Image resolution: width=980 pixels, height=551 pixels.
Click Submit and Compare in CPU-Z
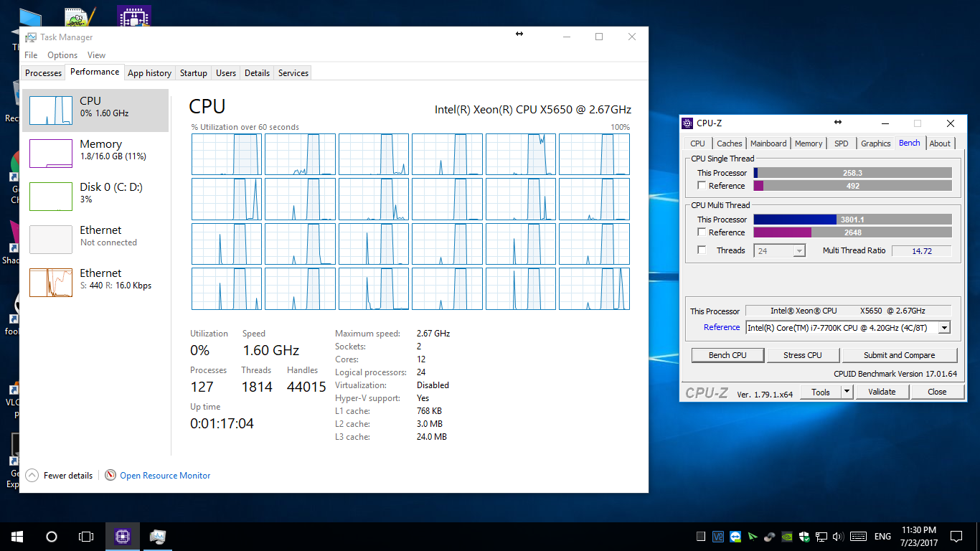(x=899, y=355)
